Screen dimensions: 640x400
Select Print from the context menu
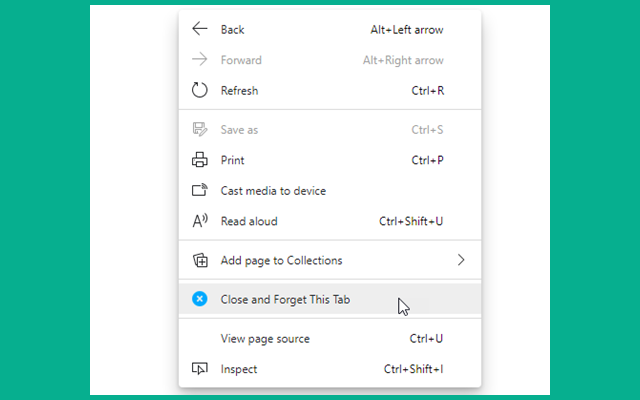pos(232,160)
